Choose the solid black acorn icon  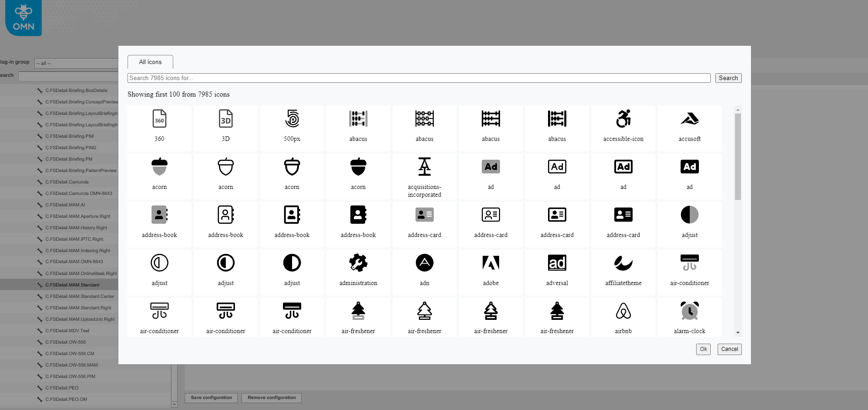[358, 176]
